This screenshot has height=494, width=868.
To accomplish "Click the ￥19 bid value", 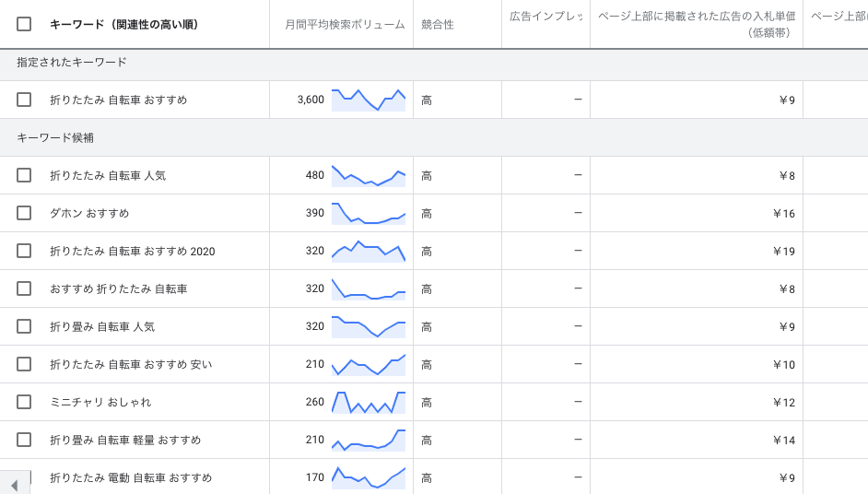I will coord(784,252).
